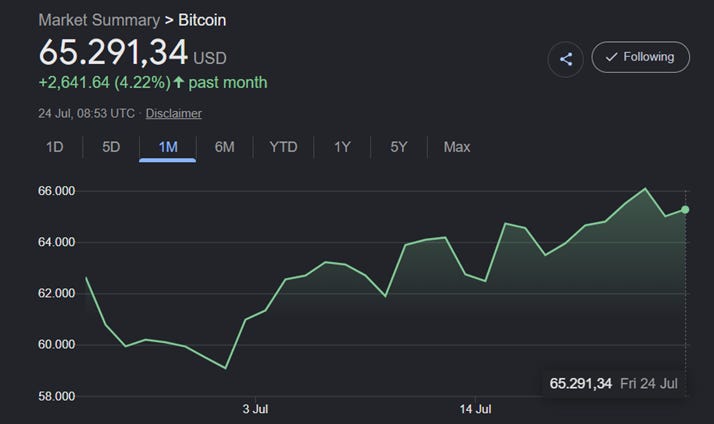Click the 66.000 y-axis label

[x=56, y=191]
